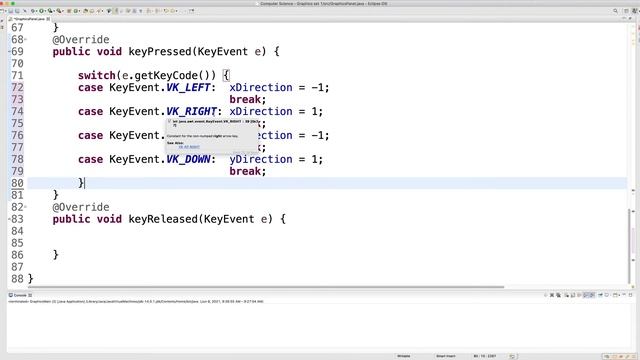Click keyReleased method name on line 83

click(163, 219)
